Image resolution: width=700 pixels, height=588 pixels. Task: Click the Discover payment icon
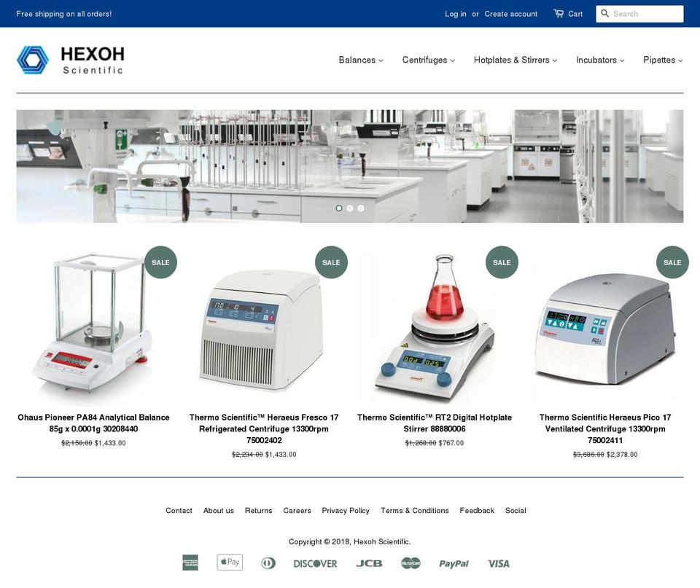(x=315, y=563)
